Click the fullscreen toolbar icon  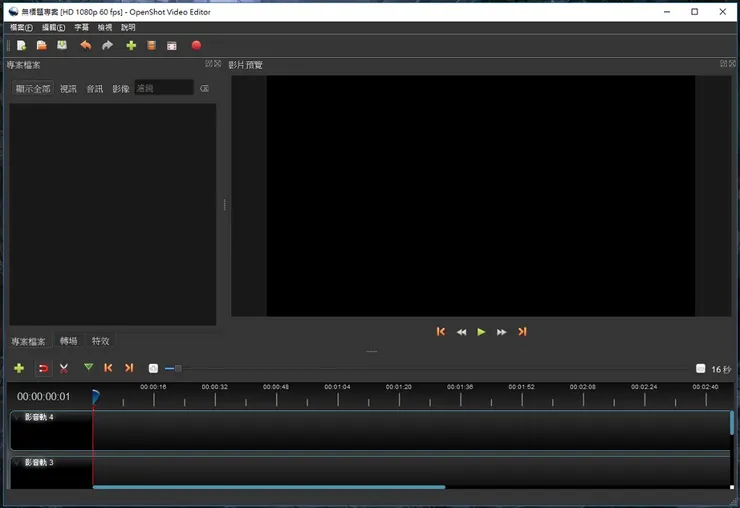click(172, 46)
